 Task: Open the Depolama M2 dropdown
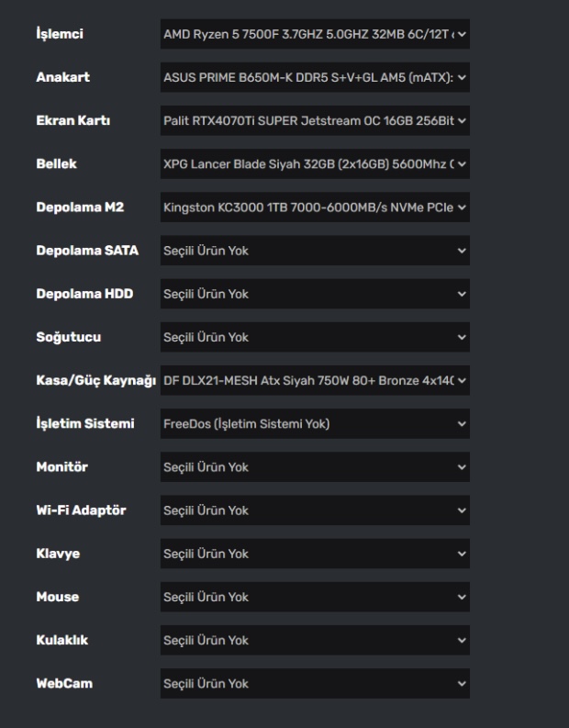314,207
